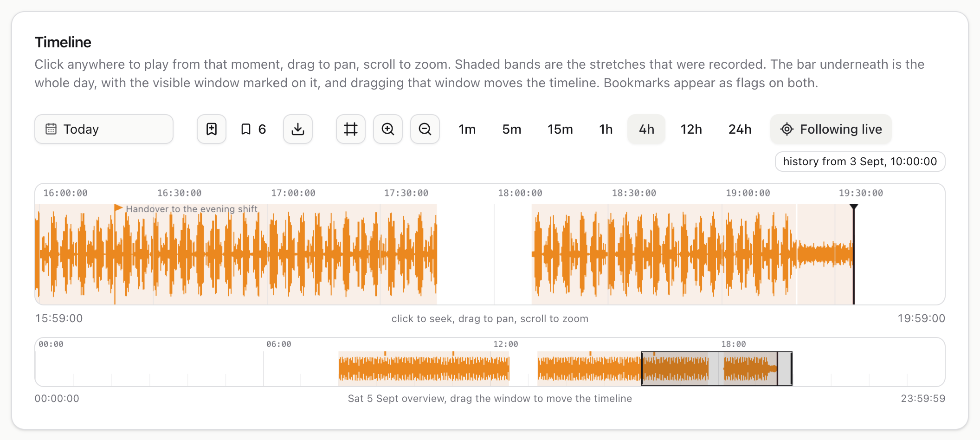Image resolution: width=980 pixels, height=440 pixels.
Task: Click the 19:59:00 end time label
Action: (x=921, y=318)
